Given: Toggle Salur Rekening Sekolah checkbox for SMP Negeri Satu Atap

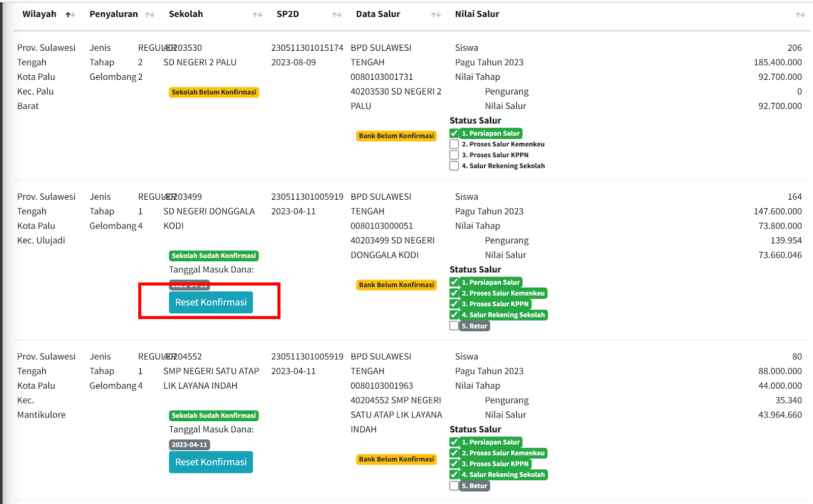Looking at the screenshot, I should click(x=454, y=475).
